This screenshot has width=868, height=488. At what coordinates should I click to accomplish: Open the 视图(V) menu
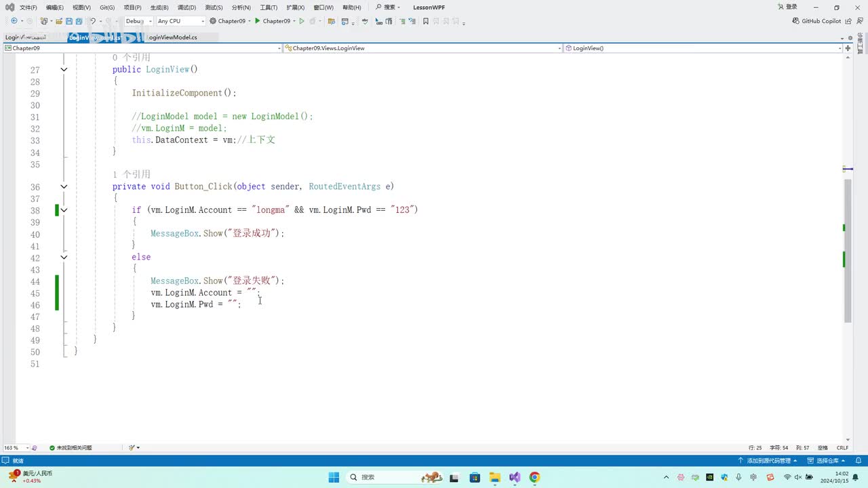(x=81, y=7)
